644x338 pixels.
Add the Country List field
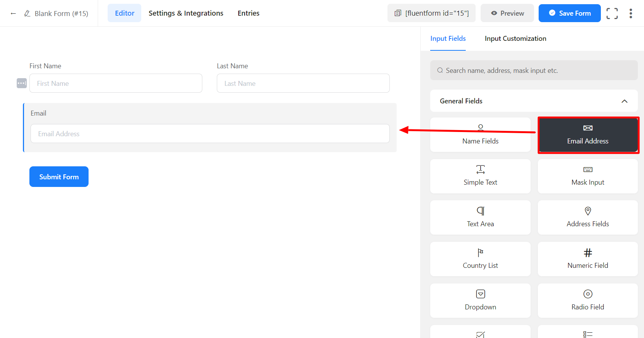click(480, 259)
